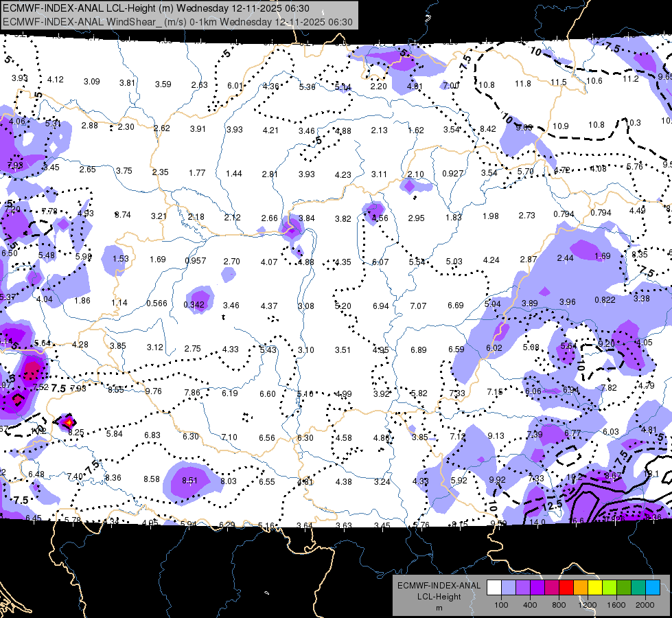Click the value 8.51 inside the purple patch

click(x=190, y=481)
